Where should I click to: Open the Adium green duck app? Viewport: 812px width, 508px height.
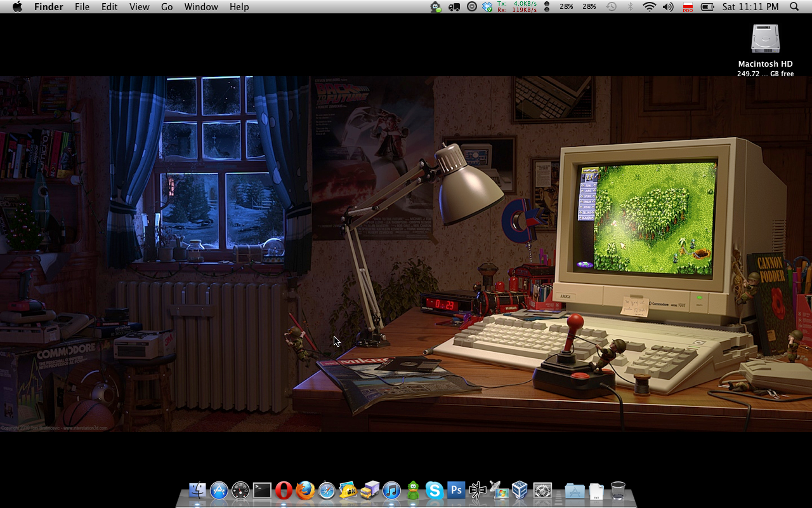[413, 490]
